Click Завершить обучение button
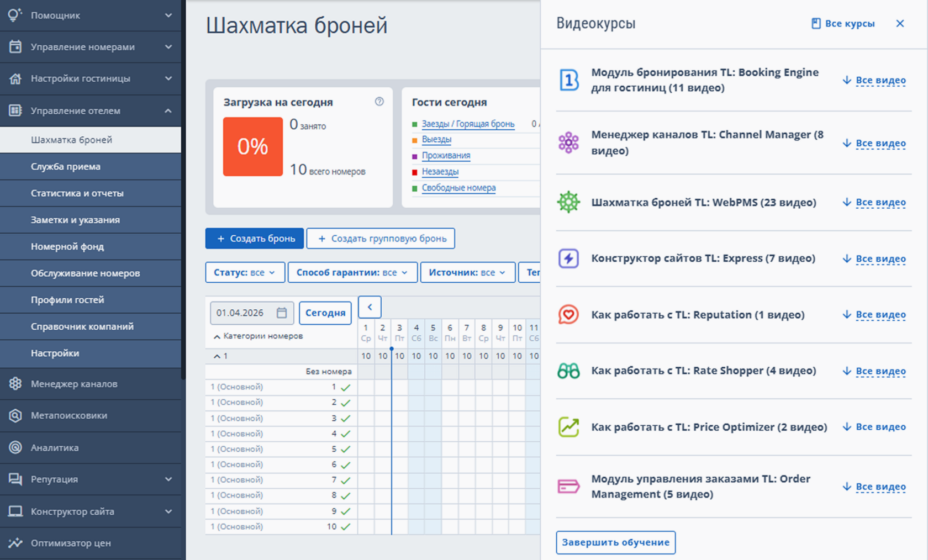This screenshot has height=560, width=928. pyautogui.click(x=615, y=542)
